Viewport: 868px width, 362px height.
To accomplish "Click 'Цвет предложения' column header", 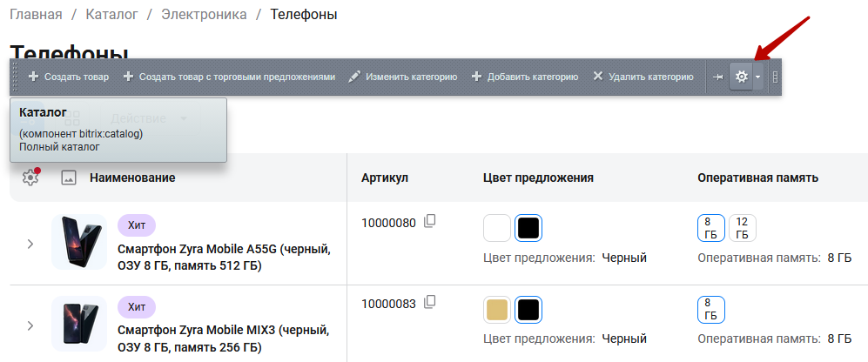I will coord(538,178).
